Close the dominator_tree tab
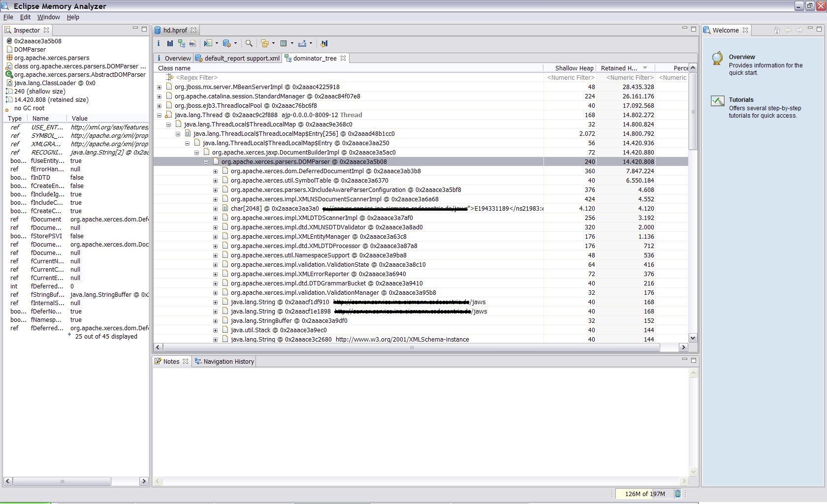Viewport: 827px width, 504px height. pyautogui.click(x=343, y=58)
